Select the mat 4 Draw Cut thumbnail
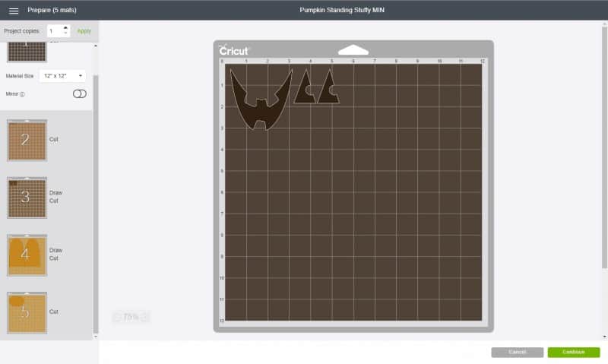Viewport: 608px width, 364px height. point(27,255)
